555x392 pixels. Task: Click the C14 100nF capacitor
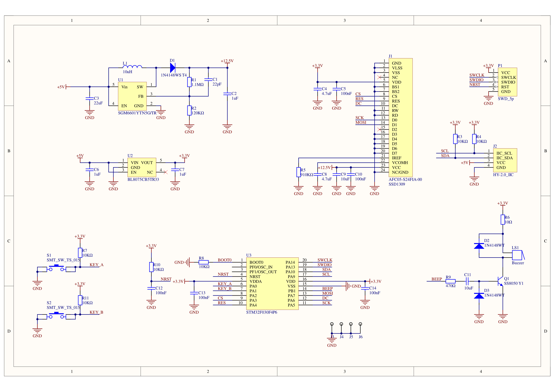[x=365, y=288]
